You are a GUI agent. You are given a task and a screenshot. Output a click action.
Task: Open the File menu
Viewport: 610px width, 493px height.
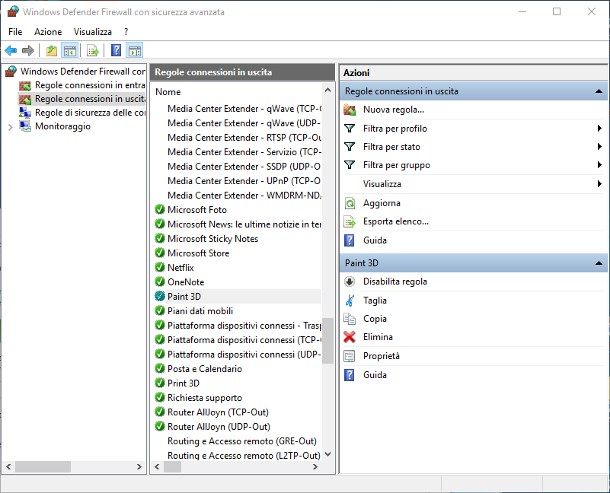(15, 32)
